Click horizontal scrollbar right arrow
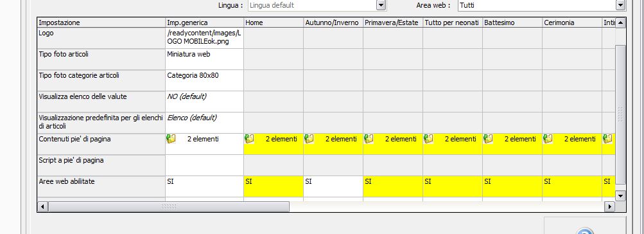The height and width of the screenshot is (234, 644). coord(609,206)
